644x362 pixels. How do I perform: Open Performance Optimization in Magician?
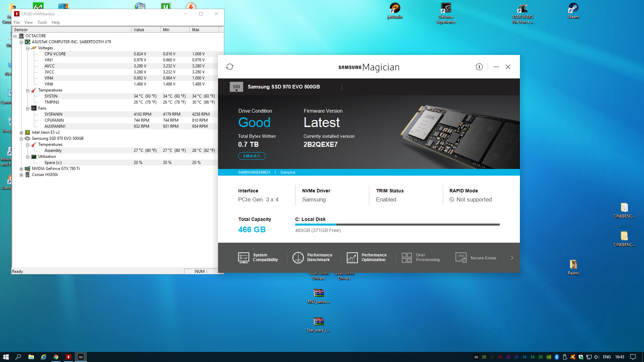point(367,257)
